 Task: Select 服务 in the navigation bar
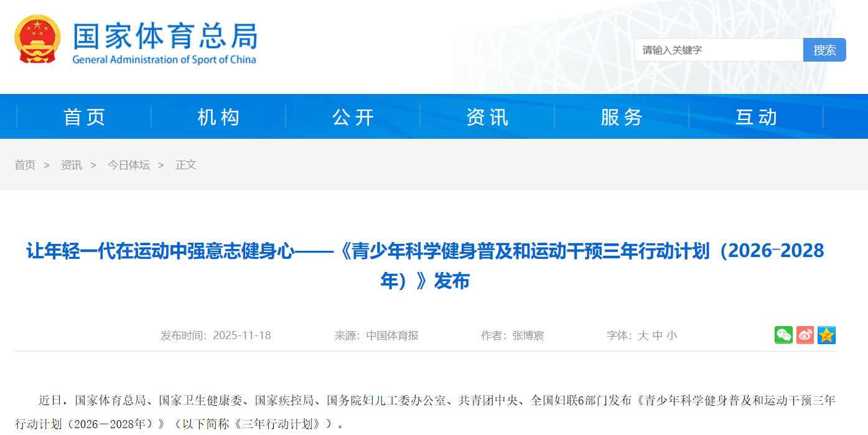coord(622,117)
